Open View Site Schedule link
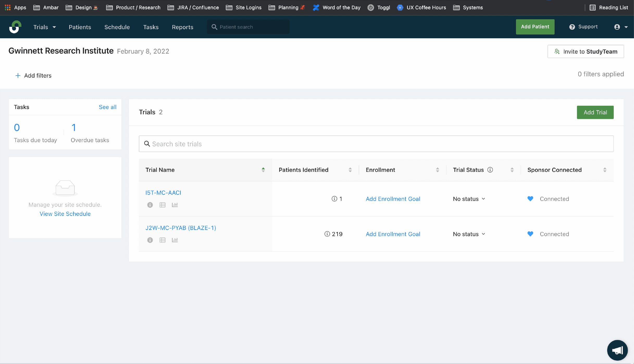The height and width of the screenshot is (364, 634). coord(65,214)
